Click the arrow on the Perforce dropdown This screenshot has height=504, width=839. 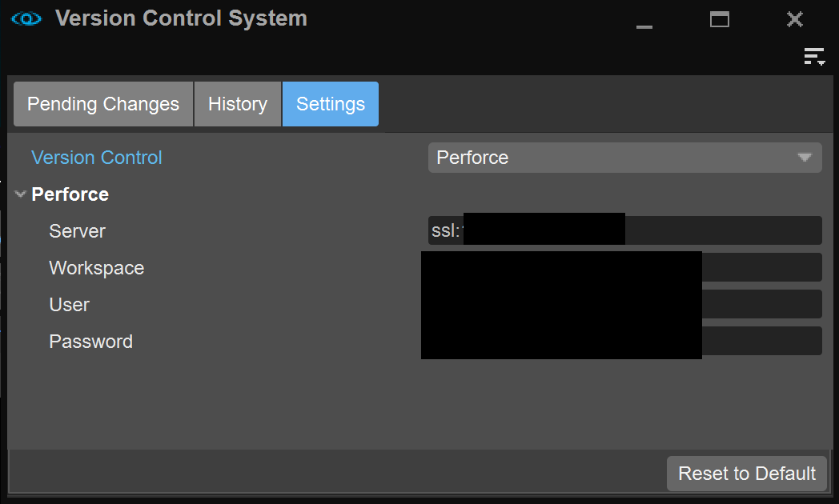805,158
